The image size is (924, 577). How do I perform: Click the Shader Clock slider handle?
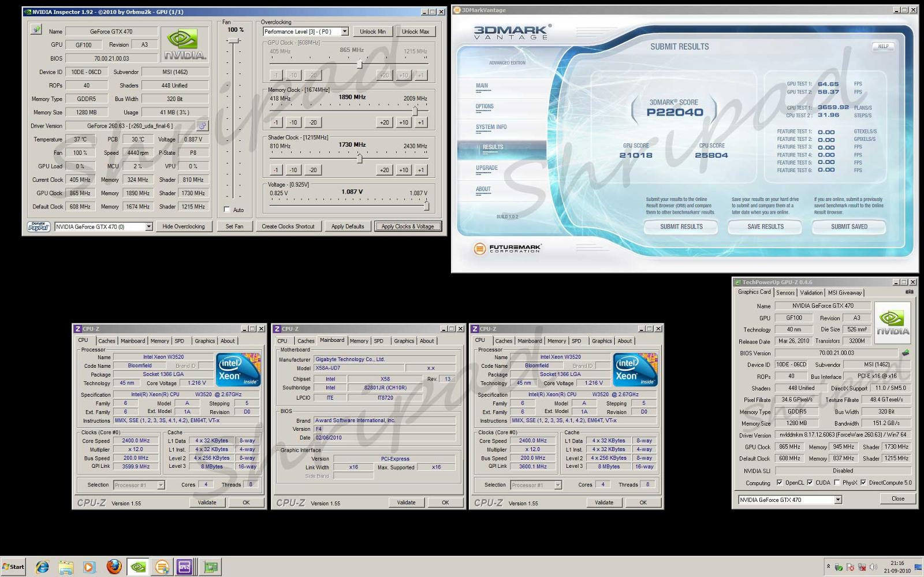359,158
